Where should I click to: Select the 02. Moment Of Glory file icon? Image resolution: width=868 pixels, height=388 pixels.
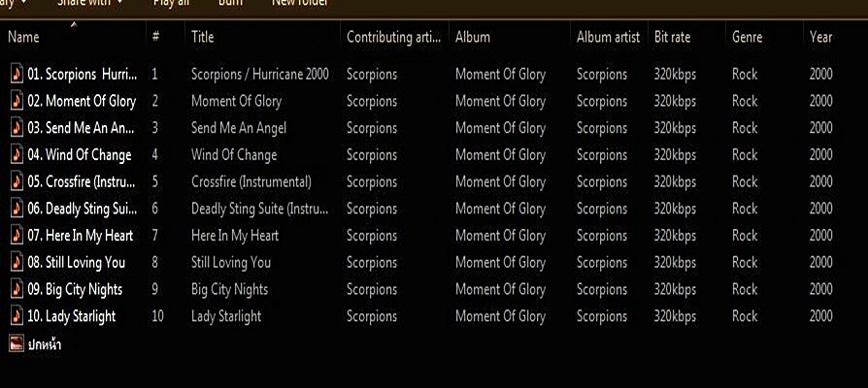pyautogui.click(x=16, y=101)
